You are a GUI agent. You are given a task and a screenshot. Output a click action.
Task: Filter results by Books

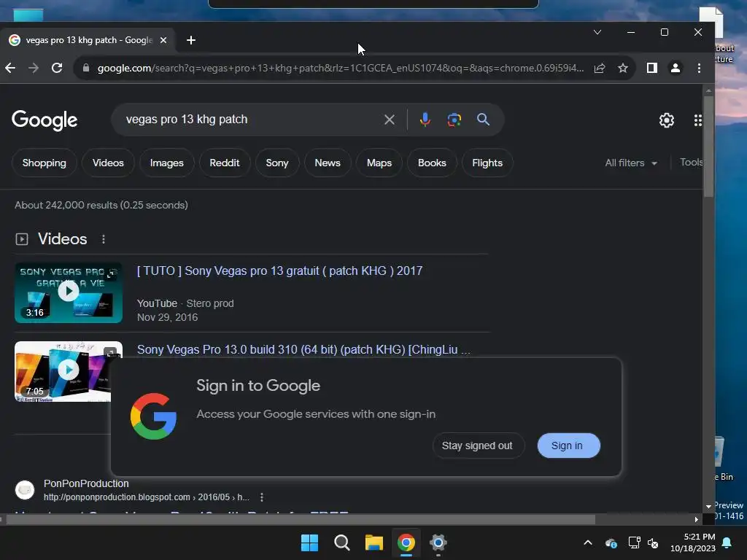(x=432, y=163)
